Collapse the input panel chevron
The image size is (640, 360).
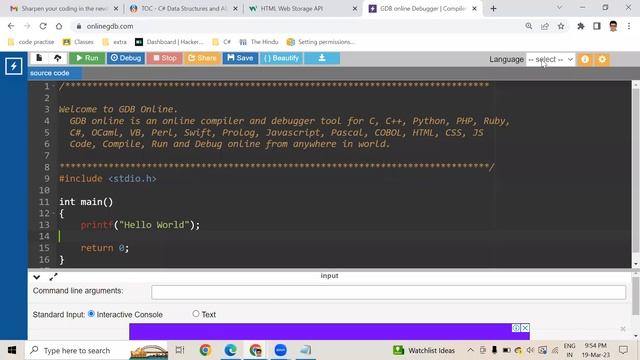(x=37, y=277)
